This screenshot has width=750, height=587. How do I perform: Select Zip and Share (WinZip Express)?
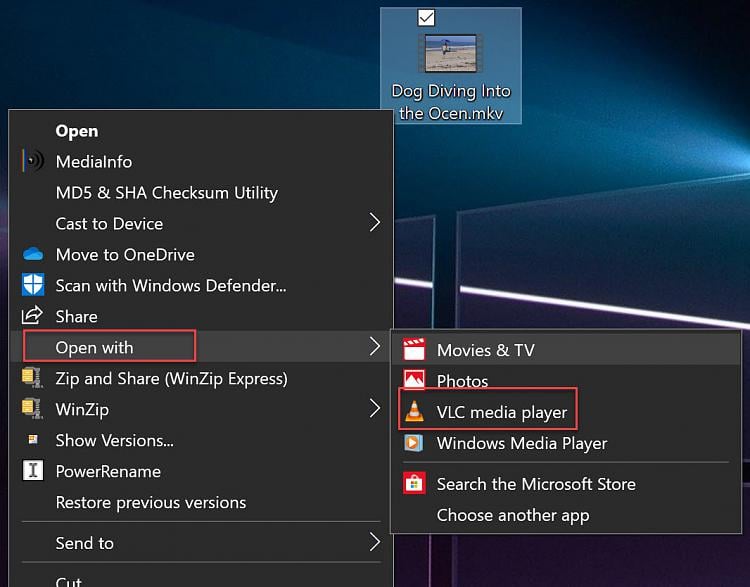click(200, 378)
